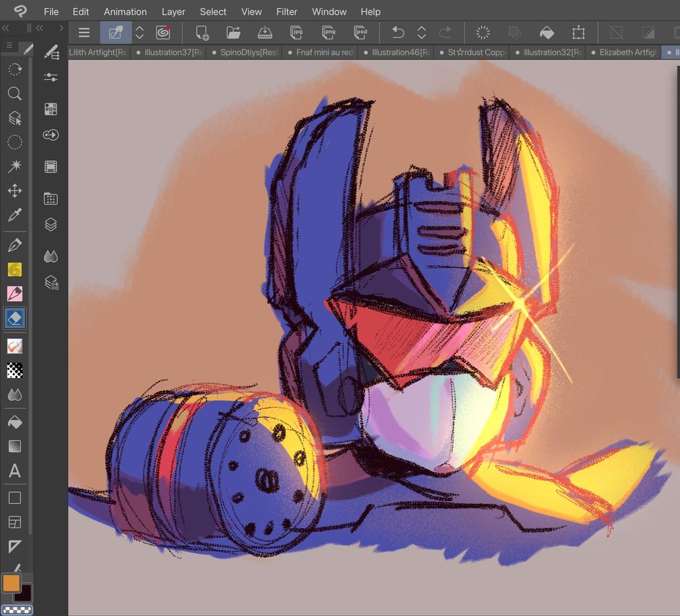Open the File menu
The height and width of the screenshot is (616, 680).
(x=51, y=12)
